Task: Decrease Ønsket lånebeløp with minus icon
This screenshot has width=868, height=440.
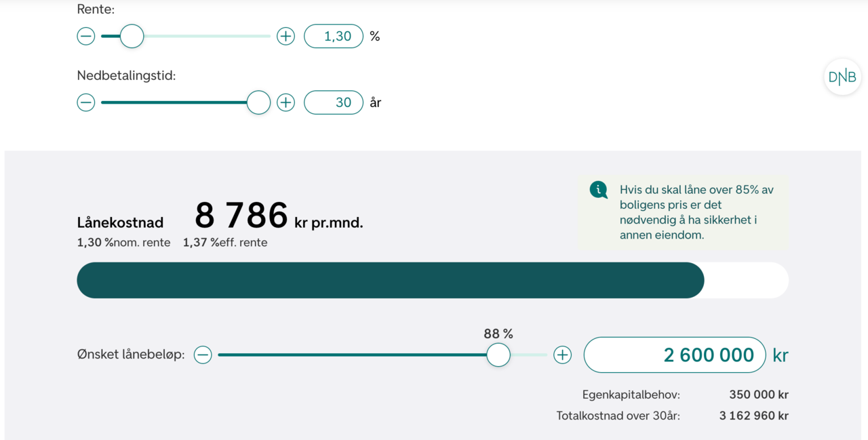Action: [203, 355]
